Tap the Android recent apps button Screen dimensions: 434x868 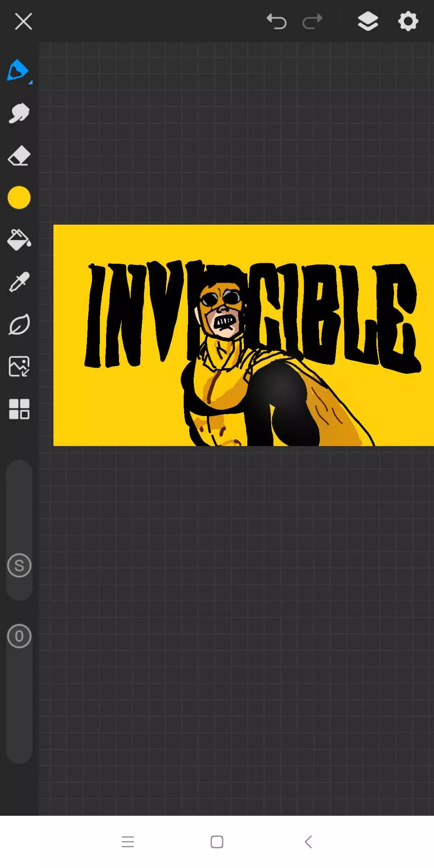[128, 841]
